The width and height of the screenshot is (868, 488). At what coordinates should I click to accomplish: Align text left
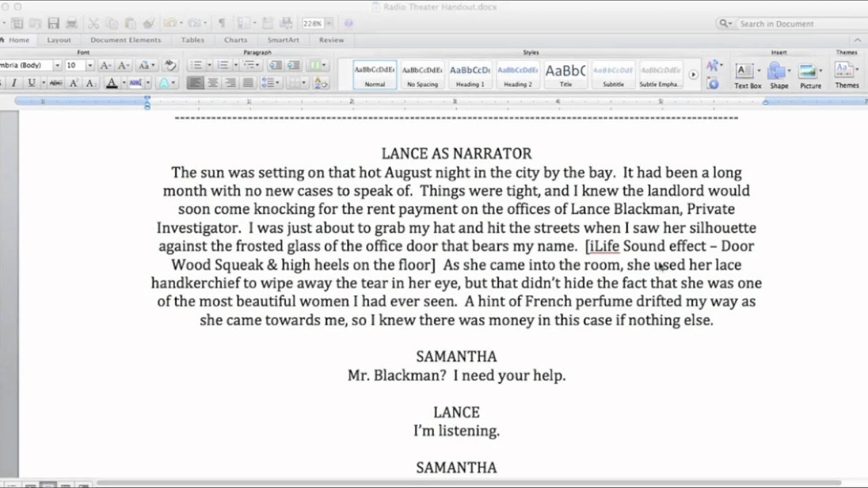pos(195,83)
